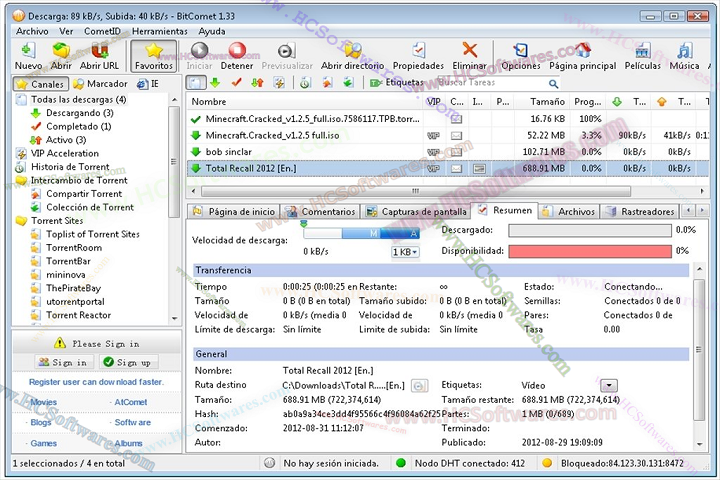Image resolution: width=720 pixels, height=480 pixels.
Task: Click the Etiquetas tags button
Action: [397, 83]
